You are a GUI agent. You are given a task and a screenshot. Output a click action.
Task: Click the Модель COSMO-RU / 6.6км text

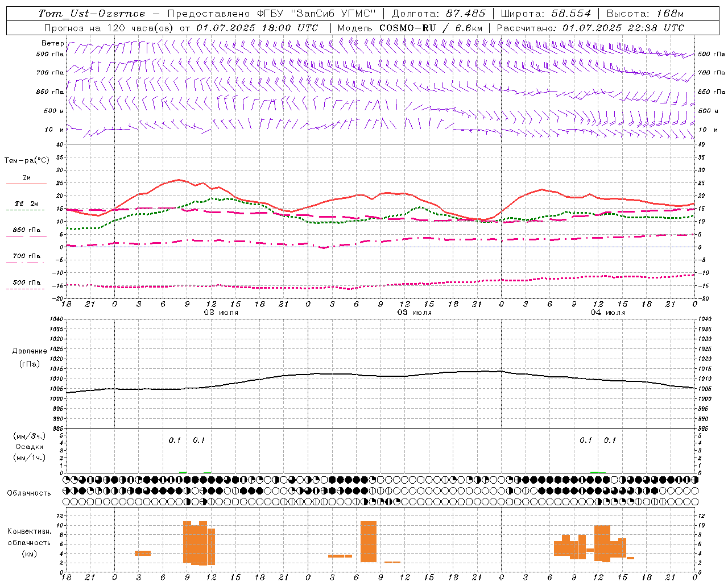[410, 28]
